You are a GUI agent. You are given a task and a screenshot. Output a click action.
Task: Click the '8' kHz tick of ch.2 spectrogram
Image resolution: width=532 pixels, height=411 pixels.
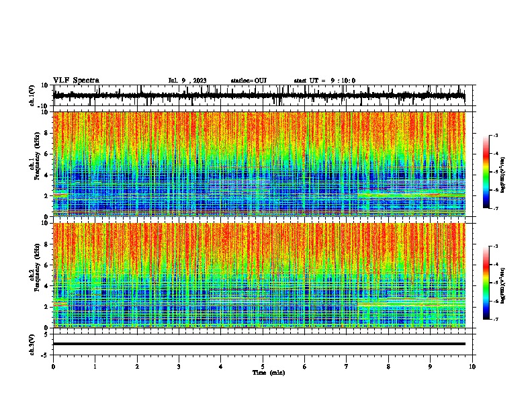tap(46, 244)
